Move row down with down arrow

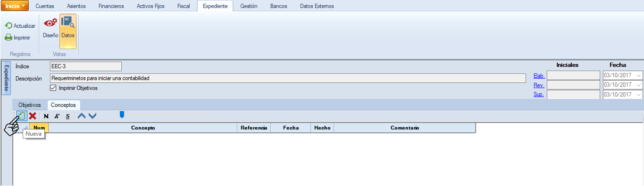coord(92,116)
